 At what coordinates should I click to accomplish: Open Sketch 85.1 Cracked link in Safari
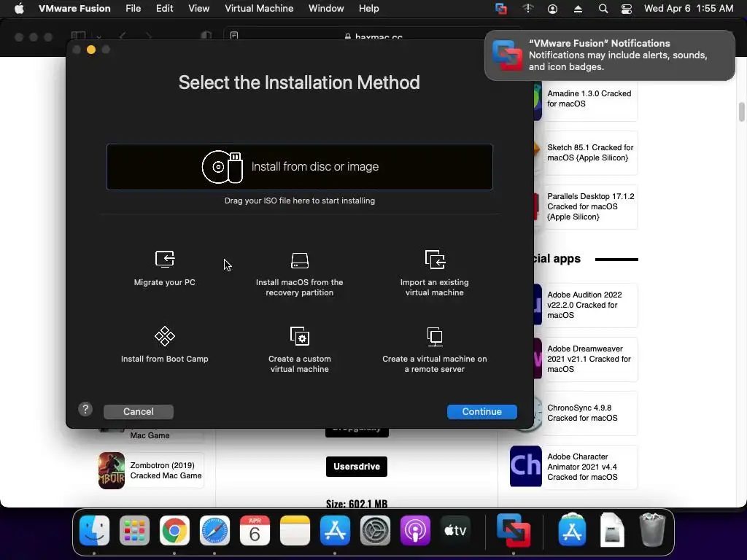[x=590, y=152]
